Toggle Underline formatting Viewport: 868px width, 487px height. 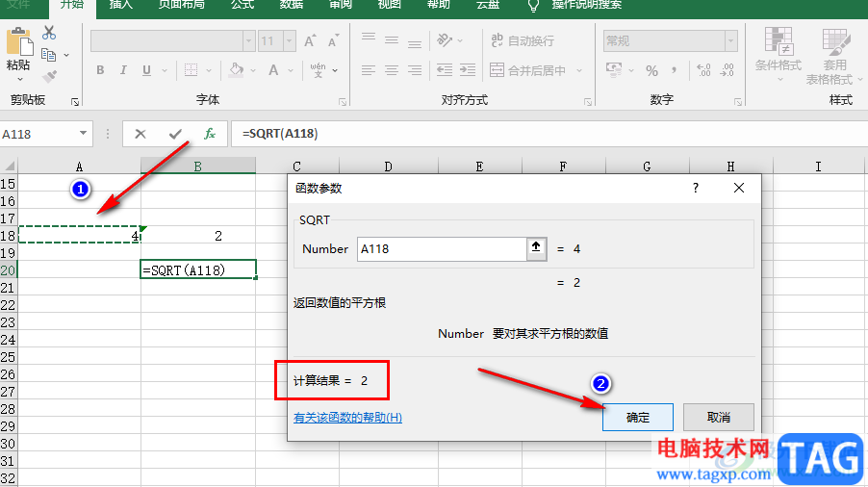pos(146,70)
